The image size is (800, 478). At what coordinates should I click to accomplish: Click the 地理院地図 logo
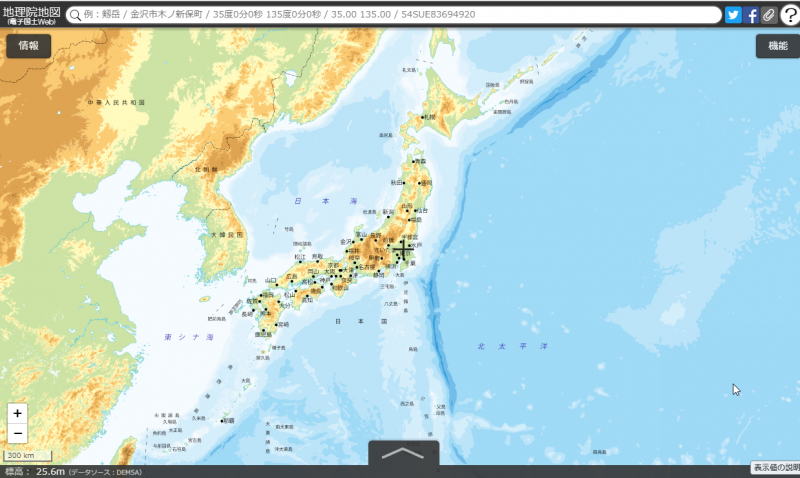coord(31,15)
